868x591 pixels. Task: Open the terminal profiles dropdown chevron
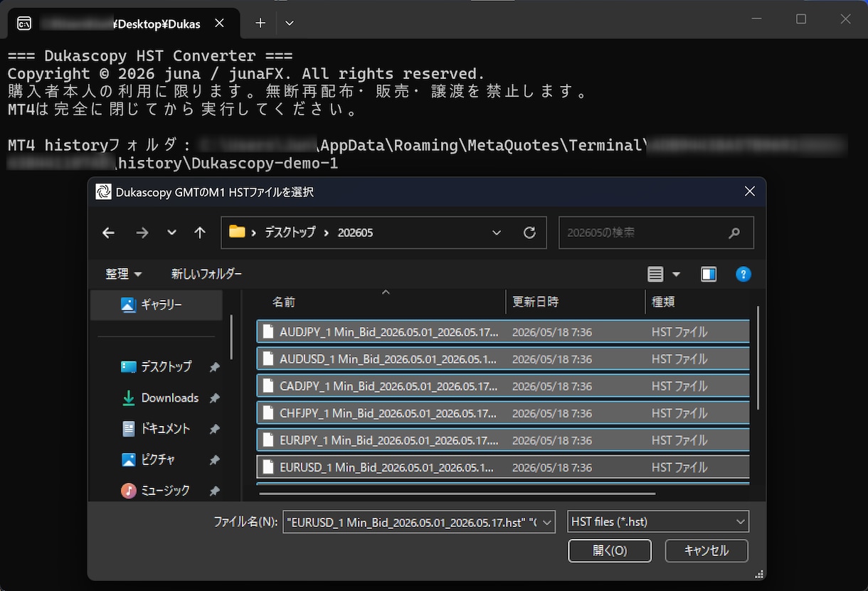pyautogui.click(x=290, y=23)
